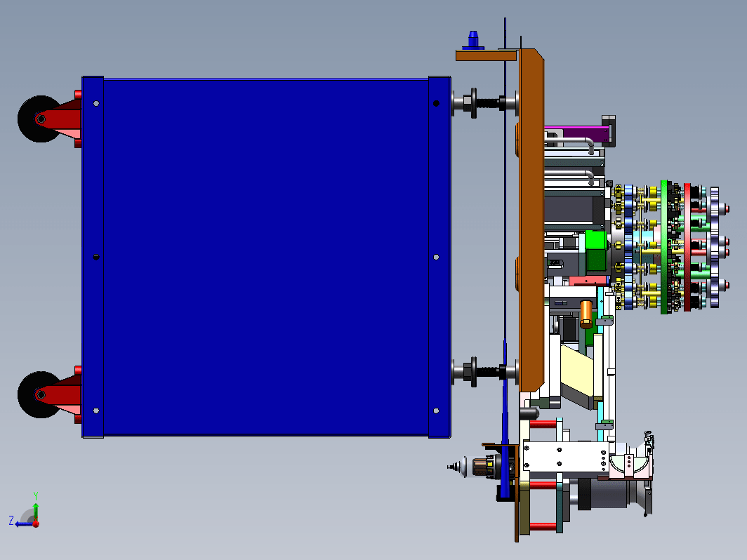Select the purple bracket component
Viewport: 747px width, 560px height.
point(577,134)
